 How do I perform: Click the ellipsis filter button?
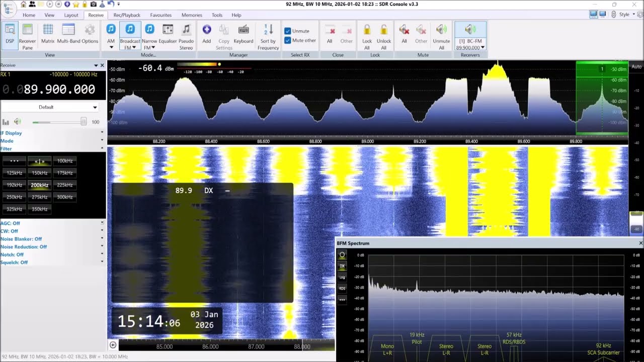[x=15, y=161]
